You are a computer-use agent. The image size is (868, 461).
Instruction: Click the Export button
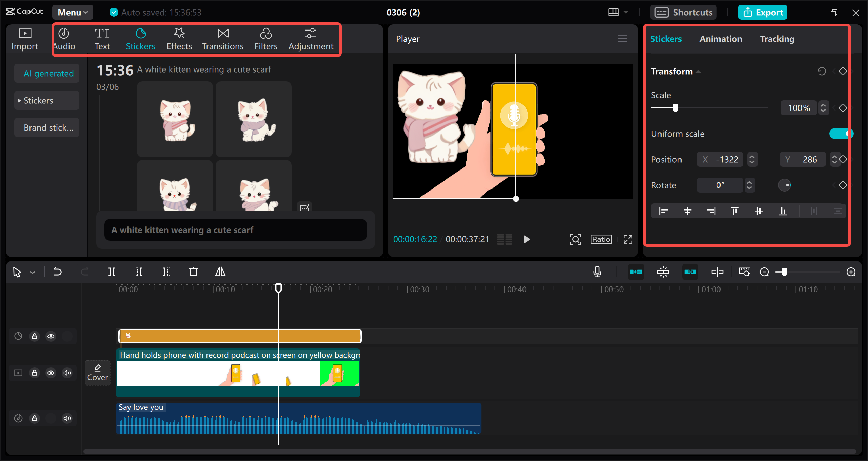point(763,12)
